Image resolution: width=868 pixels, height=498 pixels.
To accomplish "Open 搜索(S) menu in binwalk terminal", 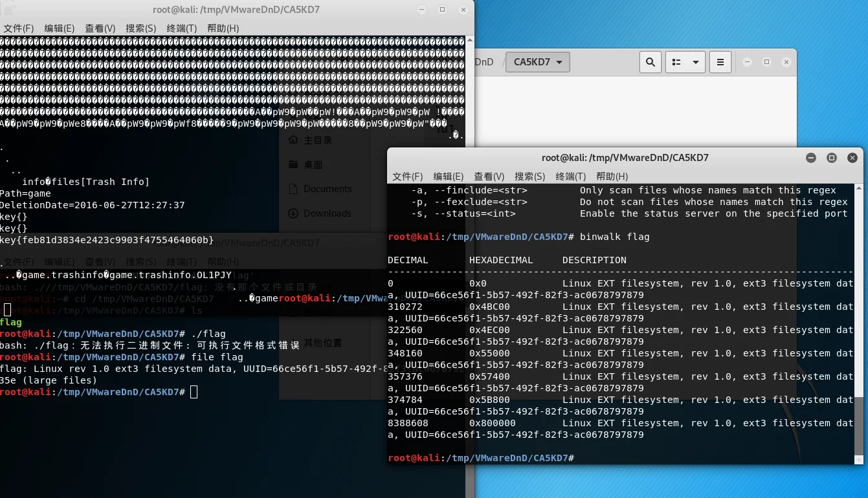I will [530, 177].
